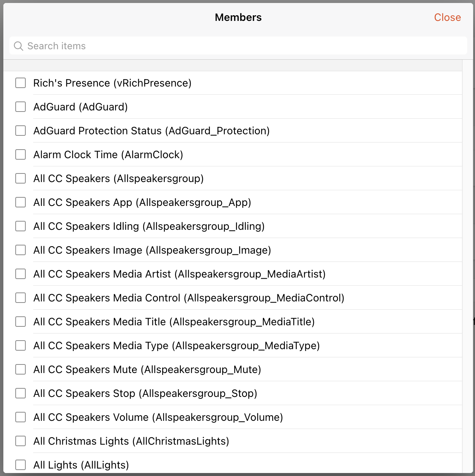
Task: Check the Rich's Presence item
Action: point(20,83)
